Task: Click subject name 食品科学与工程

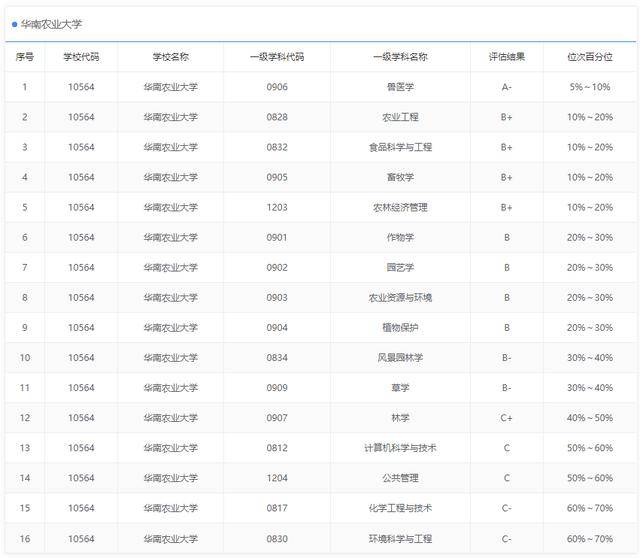Action: [x=400, y=147]
